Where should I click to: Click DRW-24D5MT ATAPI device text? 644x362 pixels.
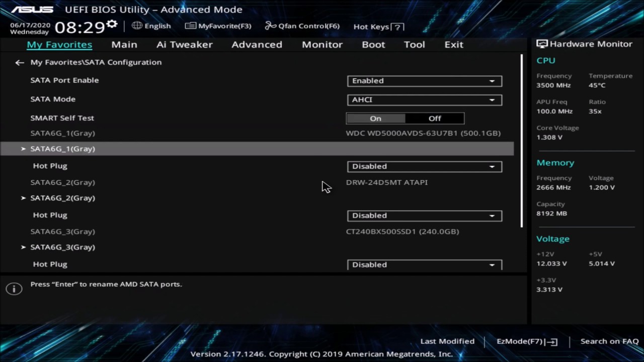[x=387, y=183]
